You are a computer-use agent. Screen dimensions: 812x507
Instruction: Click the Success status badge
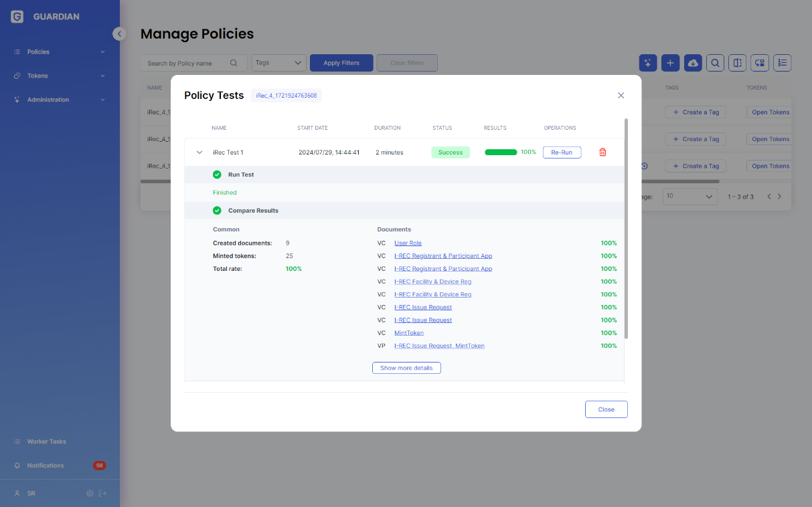(451, 153)
